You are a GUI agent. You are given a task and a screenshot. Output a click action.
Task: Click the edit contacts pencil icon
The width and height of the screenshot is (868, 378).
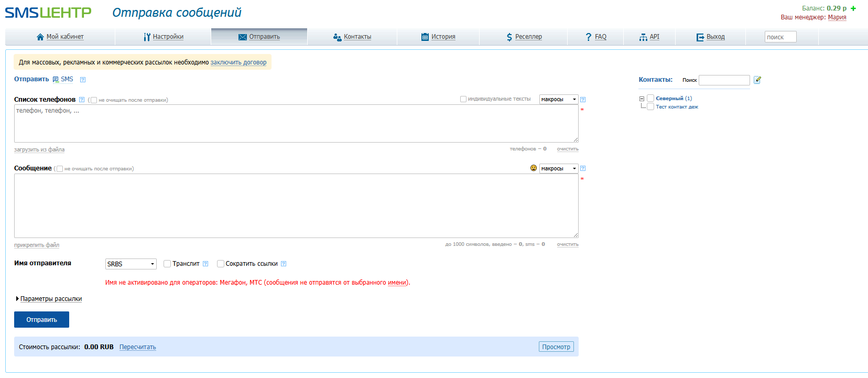pos(757,80)
